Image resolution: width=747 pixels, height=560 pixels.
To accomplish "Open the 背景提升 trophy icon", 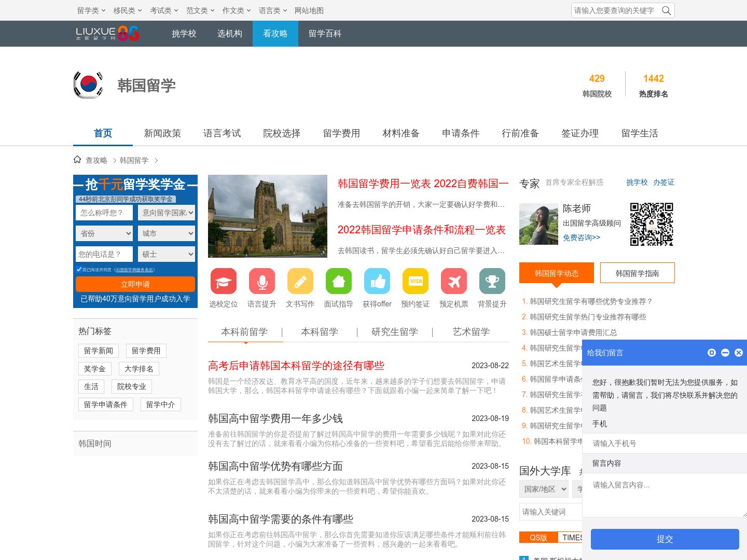I will tap(492, 281).
